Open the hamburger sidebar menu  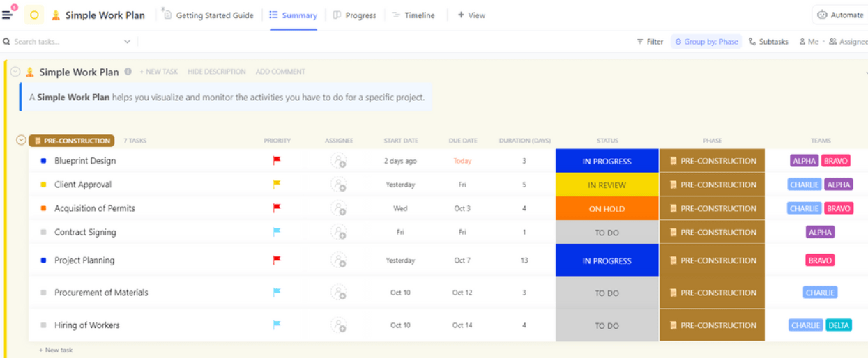point(8,15)
